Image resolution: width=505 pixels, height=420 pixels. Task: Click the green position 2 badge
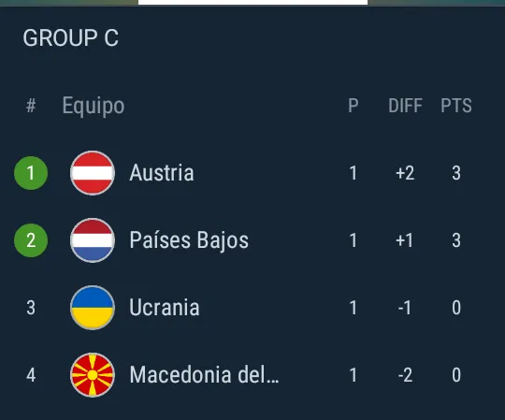click(x=31, y=240)
